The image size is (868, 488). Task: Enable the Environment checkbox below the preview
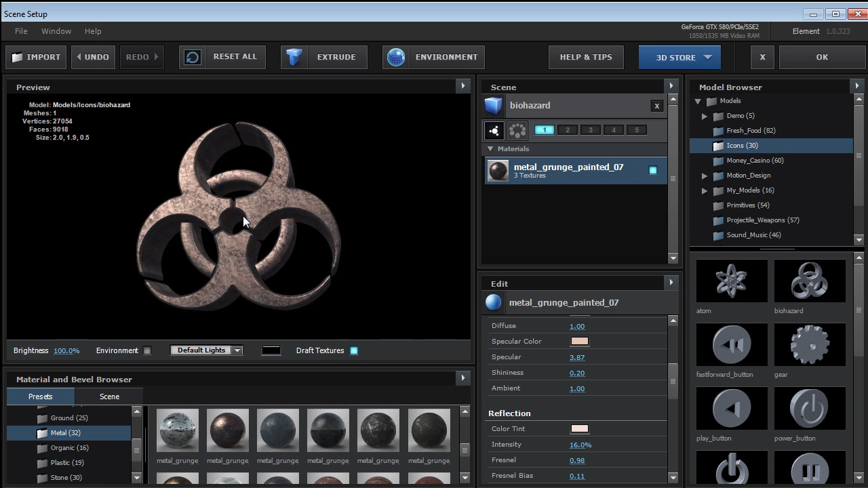click(x=147, y=350)
